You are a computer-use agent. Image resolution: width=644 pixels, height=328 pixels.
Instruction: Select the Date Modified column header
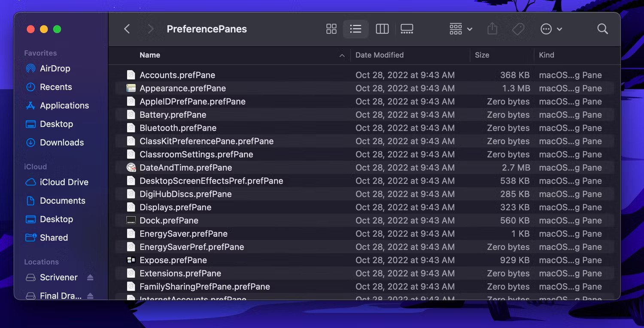click(380, 55)
